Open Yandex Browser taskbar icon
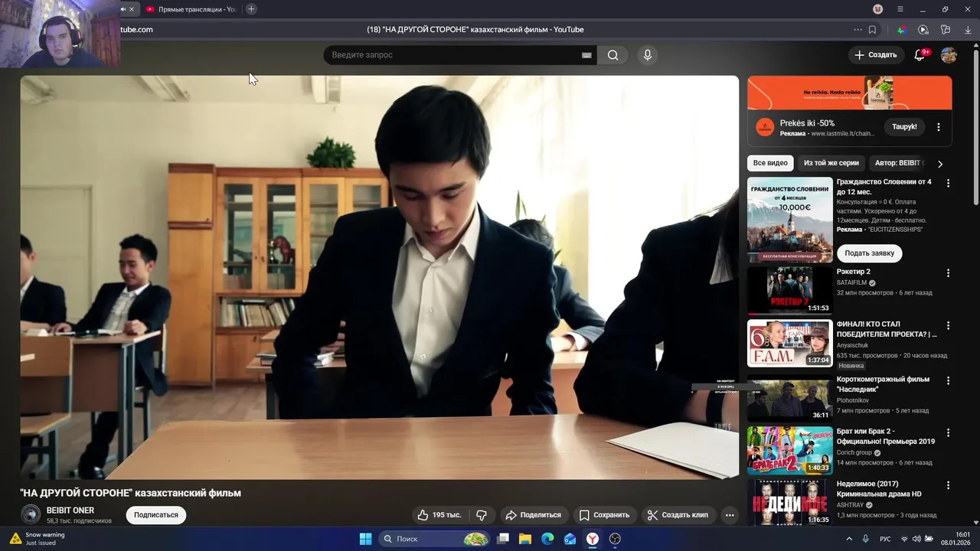980x551 pixels. pyautogui.click(x=593, y=539)
